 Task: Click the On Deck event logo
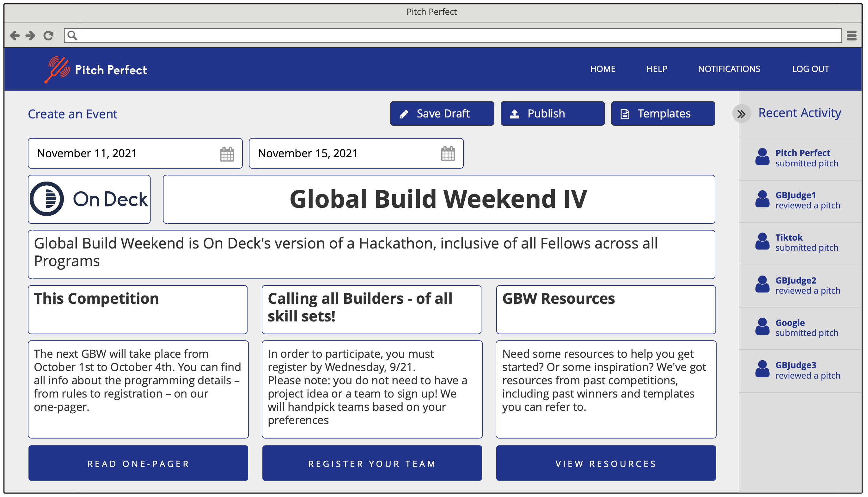click(89, 199)
